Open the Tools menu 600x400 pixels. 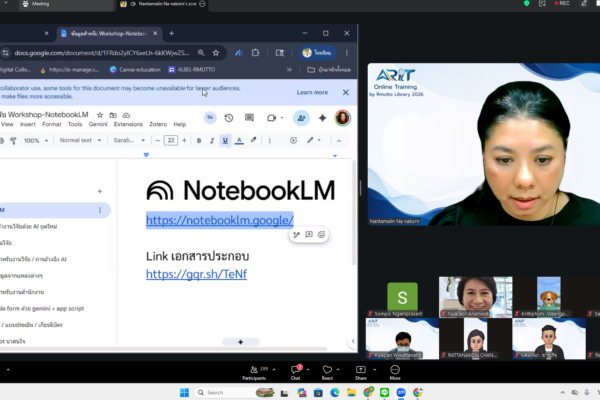pos(75,124)
